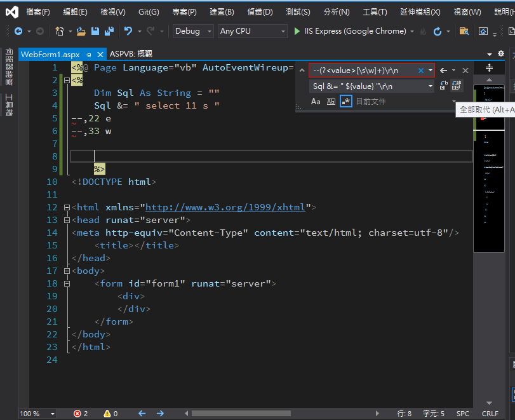The width and height of the screenshot is (515, 420).
Task: Collapse the body element at line 17
Action: coord(67,271)
